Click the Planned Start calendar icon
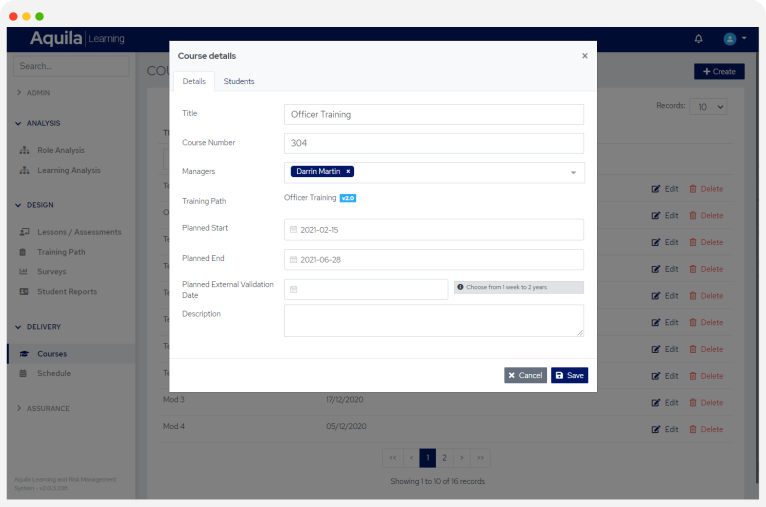This screenshot has height=507, width=766. coord(293,230)
